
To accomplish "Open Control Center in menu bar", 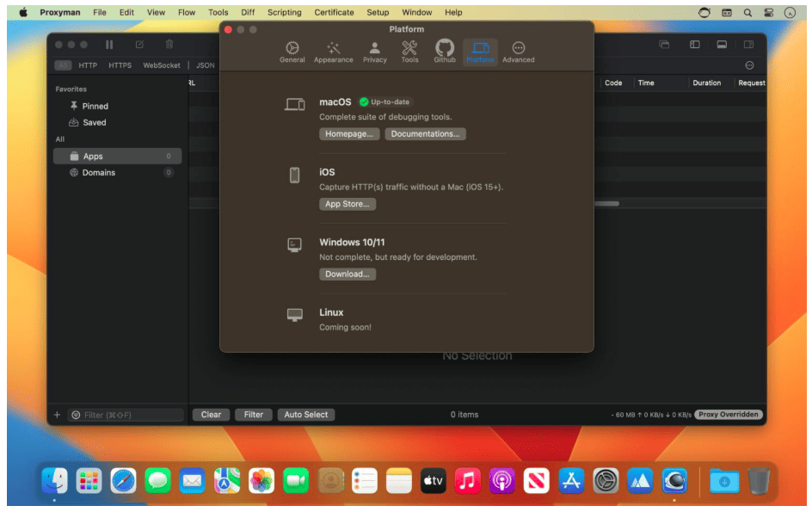I will 768,12.
